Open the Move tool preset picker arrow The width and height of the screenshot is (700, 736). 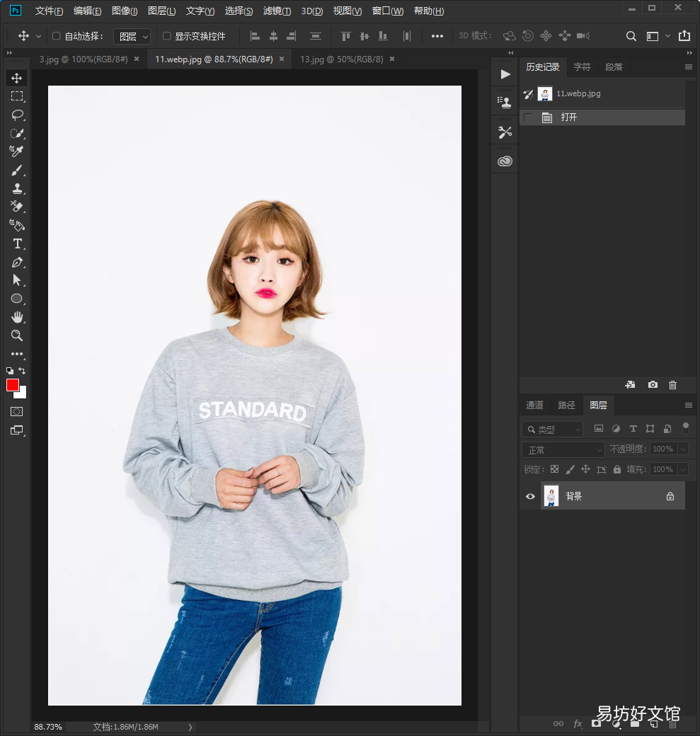(x=38, y=36)
